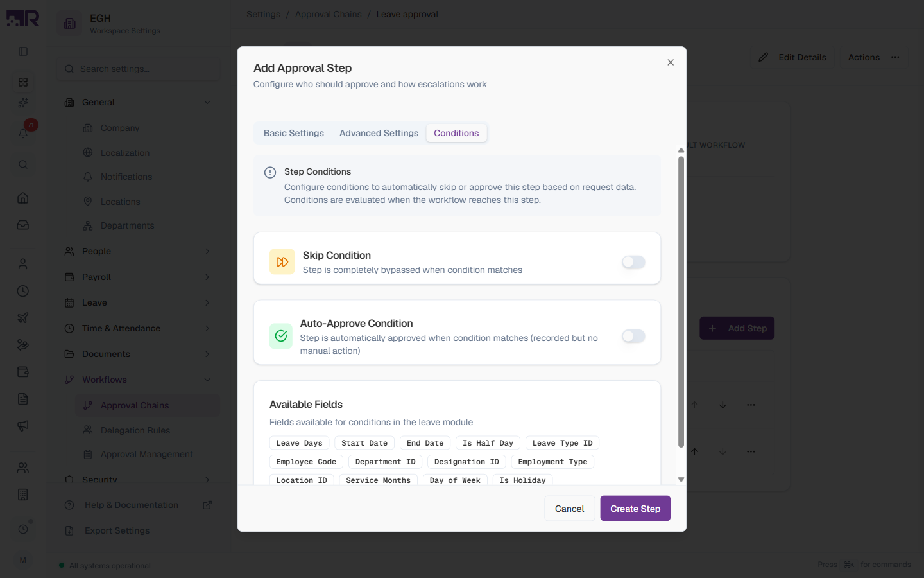
Task: Expand the People settings section
Action: click(x=138, y=251)
